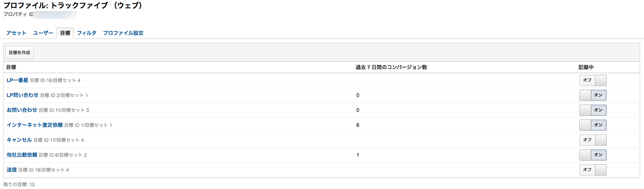Go to the フィルタ tab
The width and height of the screenshot is (644, 189).
[87, 33]
